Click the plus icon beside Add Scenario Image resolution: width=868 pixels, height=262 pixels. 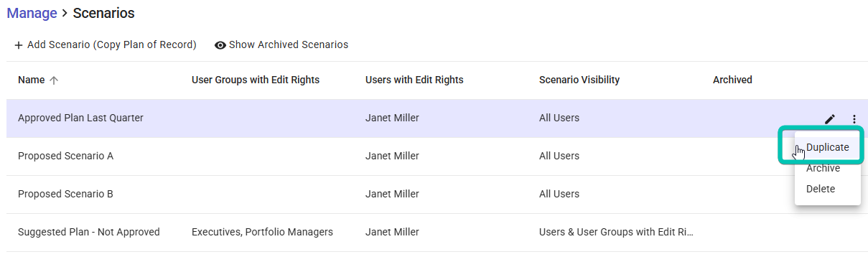tap(19, 45)
